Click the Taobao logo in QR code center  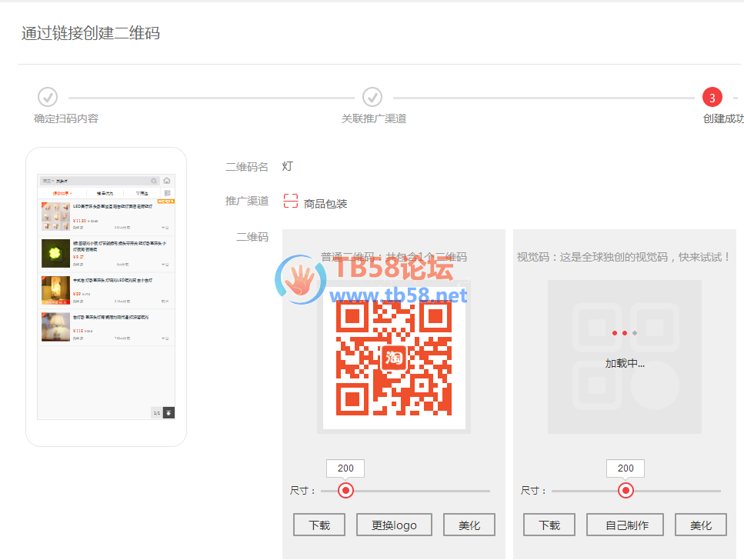(393, 357)
